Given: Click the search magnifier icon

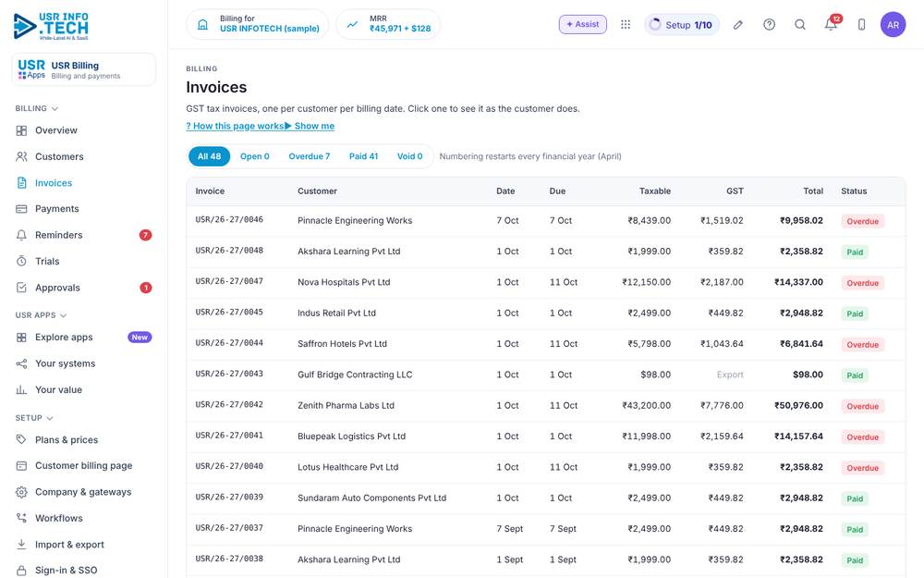Looking at the screenshot, I should (x=799, y=25).
